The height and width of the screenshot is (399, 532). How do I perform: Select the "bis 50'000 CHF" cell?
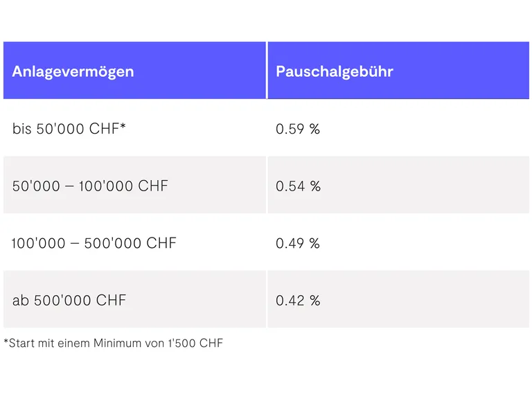click(x=69, y=129)
